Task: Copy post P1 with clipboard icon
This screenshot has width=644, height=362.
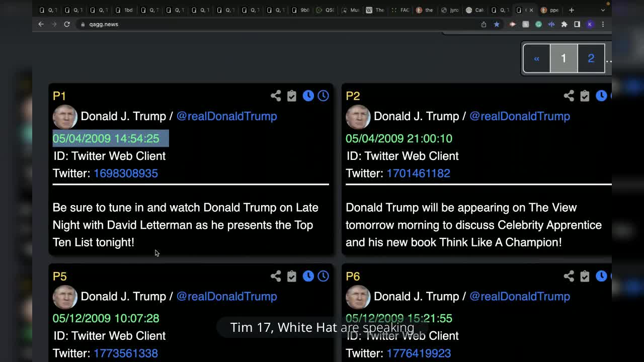Action: [x=292, y=96]
